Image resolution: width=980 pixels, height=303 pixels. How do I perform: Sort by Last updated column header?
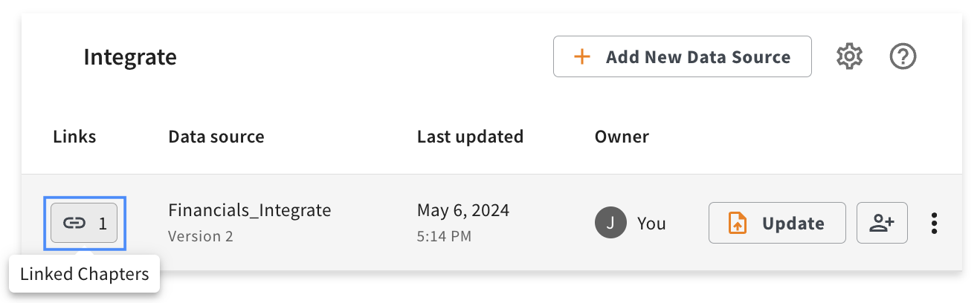(x=470, y=137)
